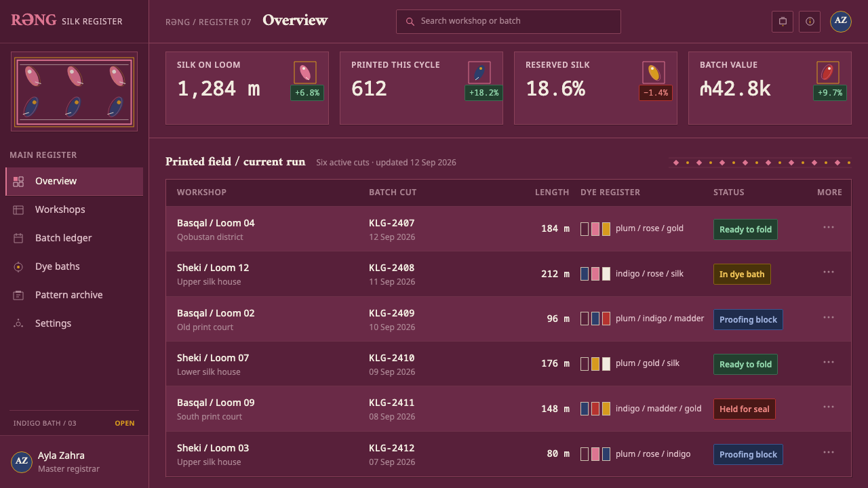Image resolution: width=868 pixels, height=488 pixels.
Task: Open more options for KLG-2410 row
Action: (829, 362)
